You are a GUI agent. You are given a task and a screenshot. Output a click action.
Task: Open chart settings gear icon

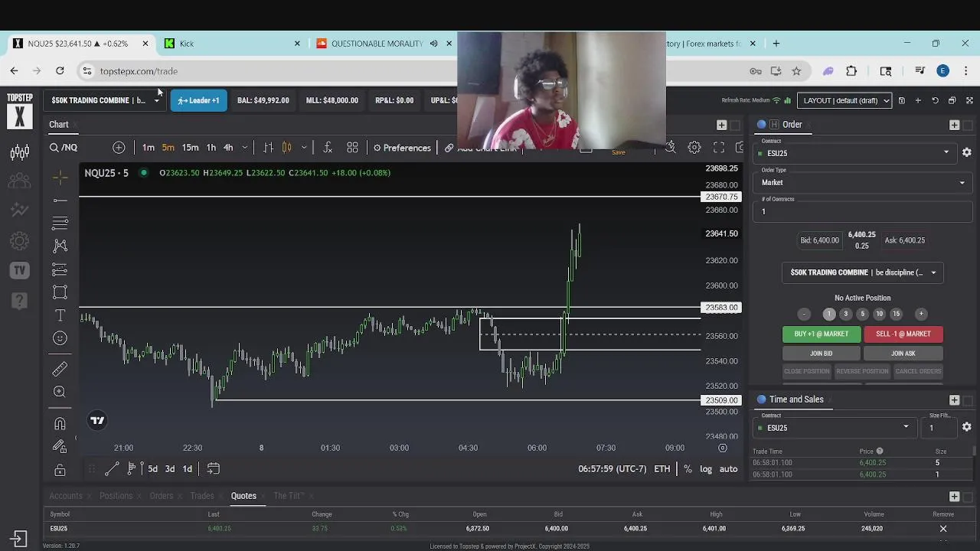[x=694, y=148]
